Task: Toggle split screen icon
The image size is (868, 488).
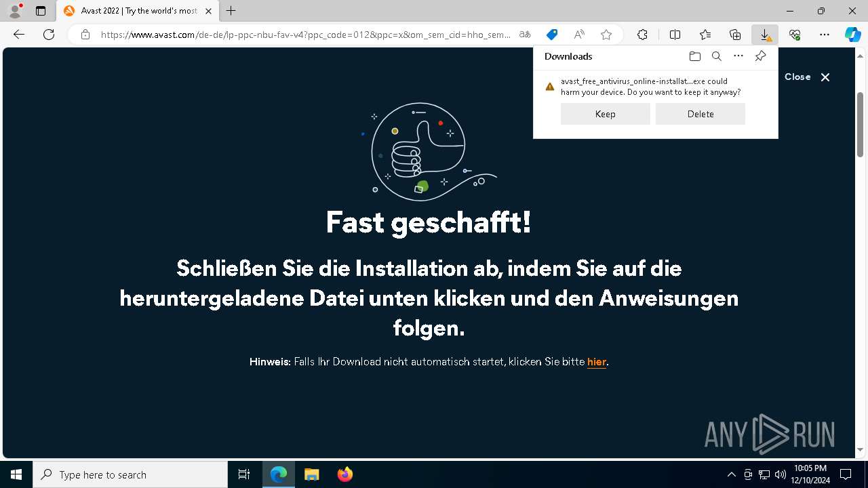Action: (x=675, y=35)
